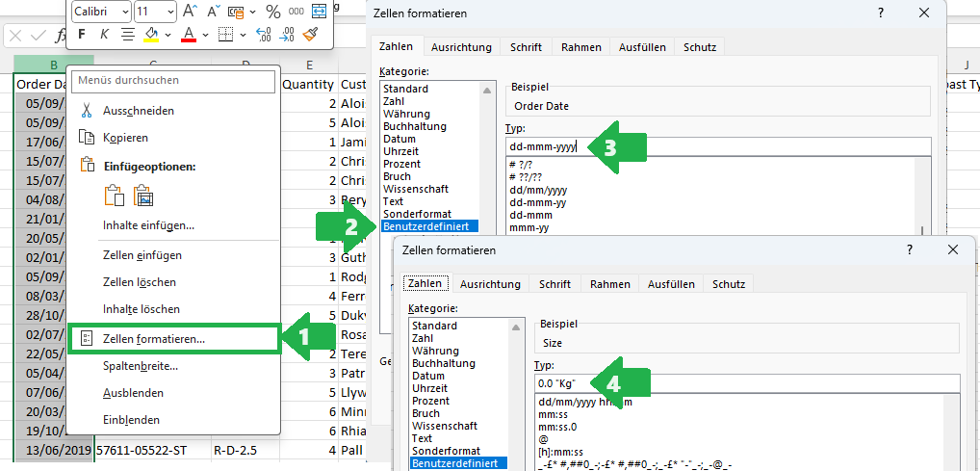Apply yellow fill color to cells
Screen dimensions: 980x471
150,34
